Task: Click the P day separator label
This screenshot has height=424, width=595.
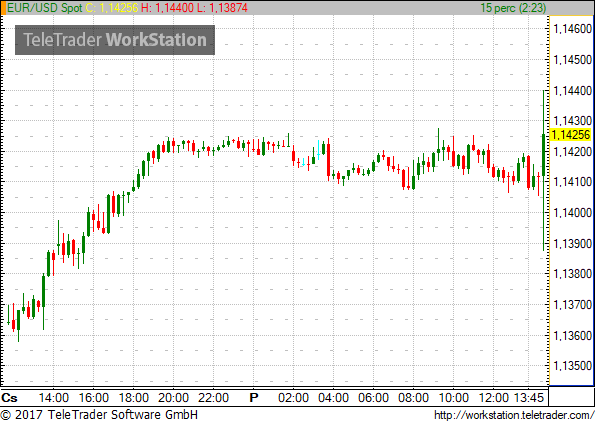Action: tap(254, 398)
